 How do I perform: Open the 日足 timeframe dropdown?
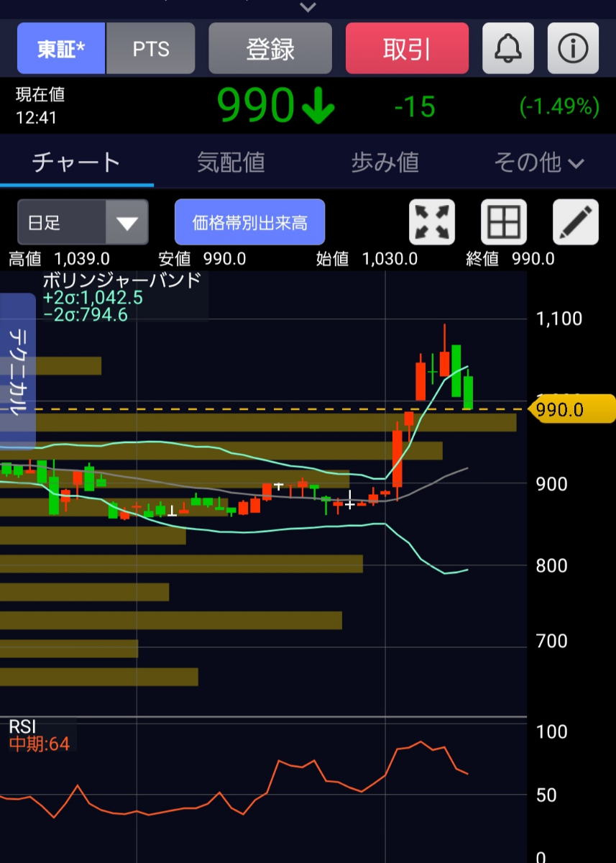coord(83,222)
